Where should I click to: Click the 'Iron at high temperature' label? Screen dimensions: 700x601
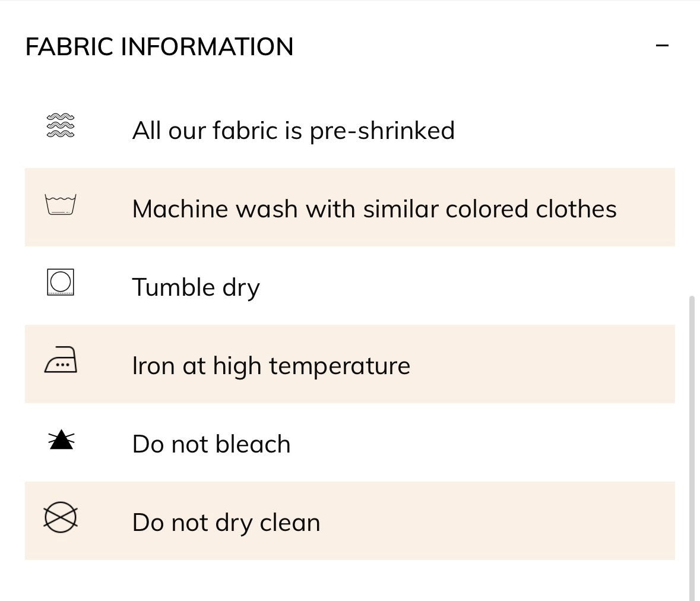(271, 366)
